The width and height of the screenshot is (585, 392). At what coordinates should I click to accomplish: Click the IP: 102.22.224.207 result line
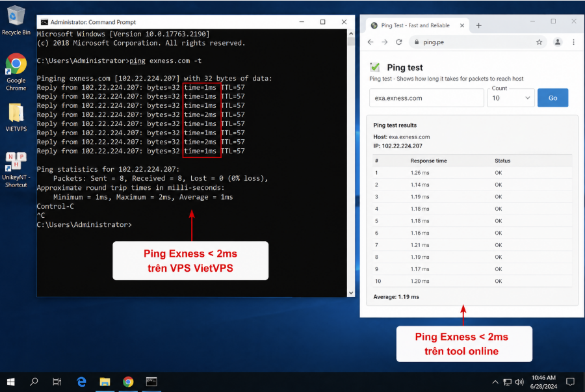pos(398,146)
